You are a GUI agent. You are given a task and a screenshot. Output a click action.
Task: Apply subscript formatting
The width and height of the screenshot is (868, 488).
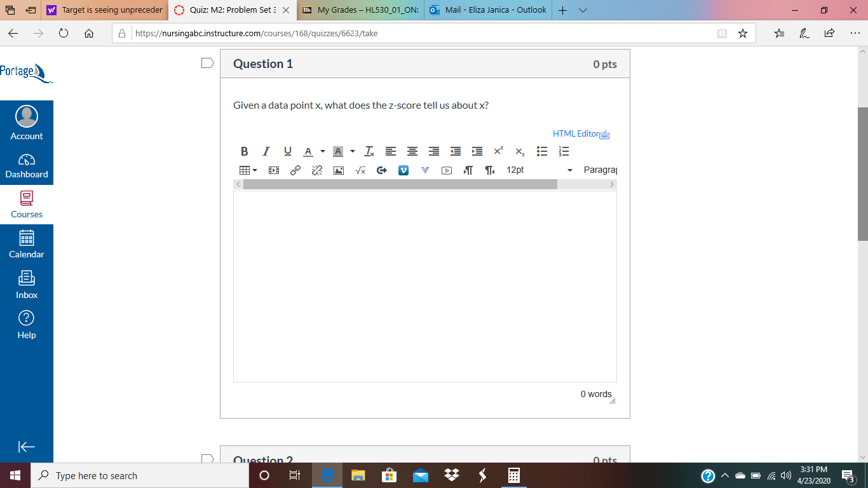pyautogui.click(x=520, y=151)
